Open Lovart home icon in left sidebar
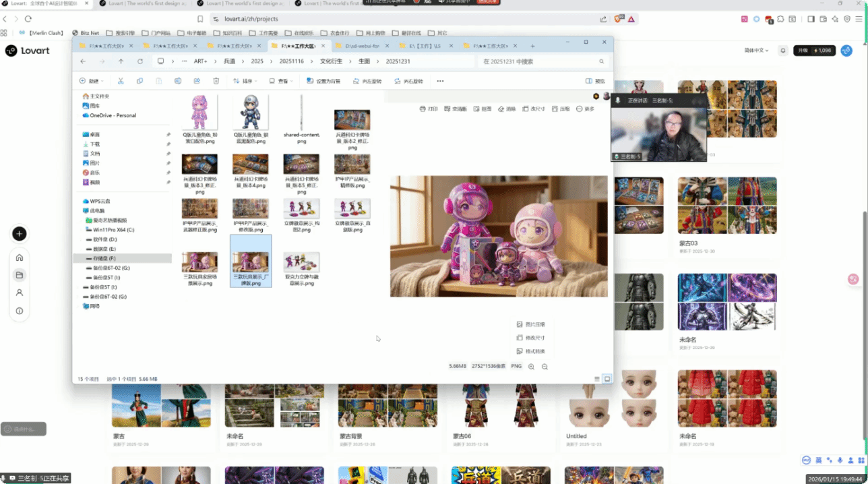Screen dimensions: 868x484 20,258
